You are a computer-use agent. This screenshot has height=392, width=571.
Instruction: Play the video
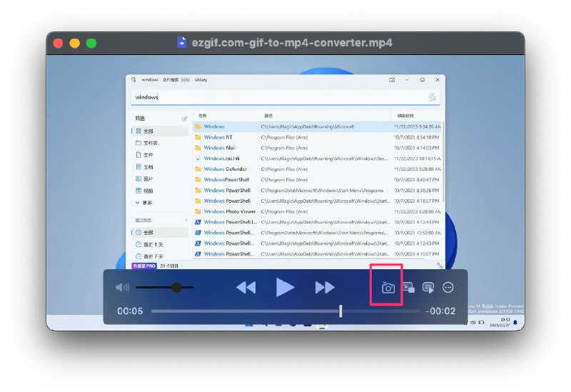coord(285,287)
